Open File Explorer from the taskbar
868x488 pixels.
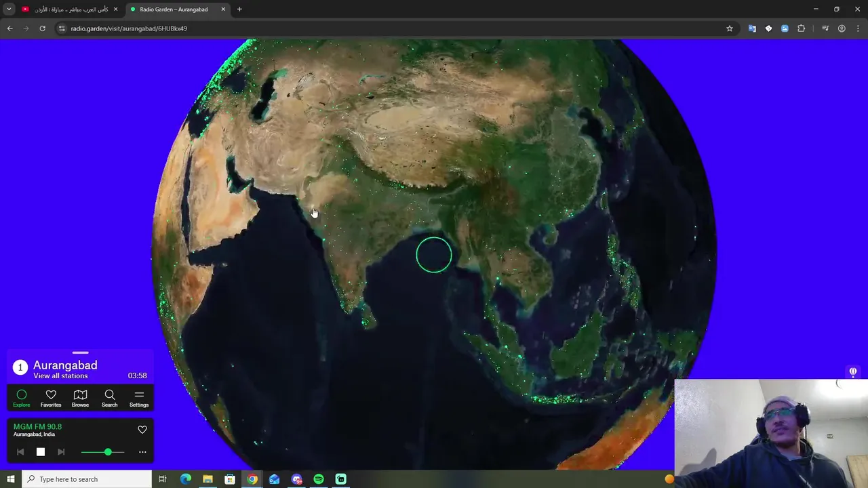coord(208,479)
